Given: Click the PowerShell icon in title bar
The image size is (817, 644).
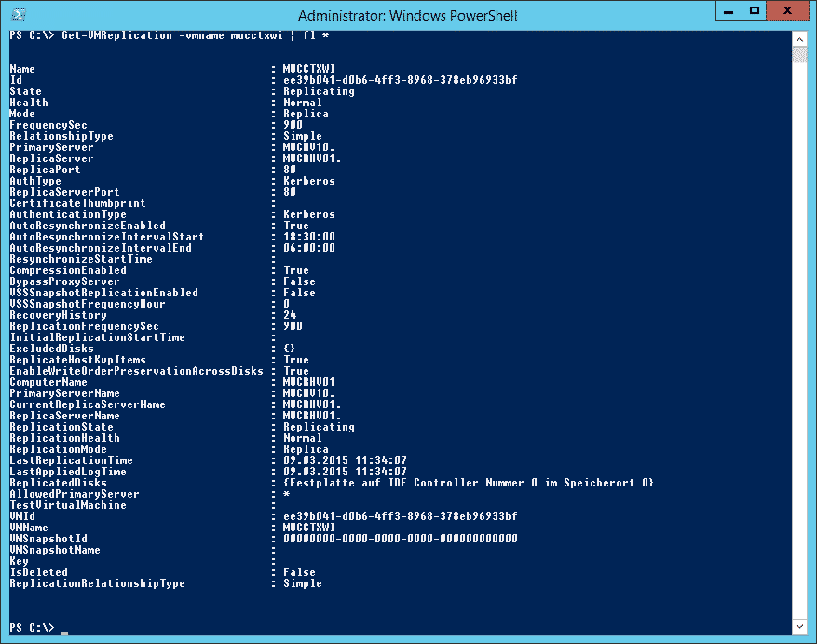Looking at the screenshot, I should (x=19, y=15).
